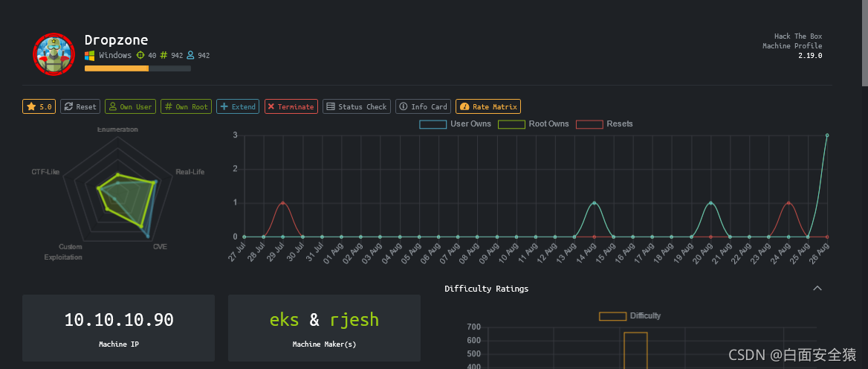The height and width of the screenshot is (369, 868).
Task: Click the 24 Aug resets peak
Action: pyautogui.click(x=788, y=203)
